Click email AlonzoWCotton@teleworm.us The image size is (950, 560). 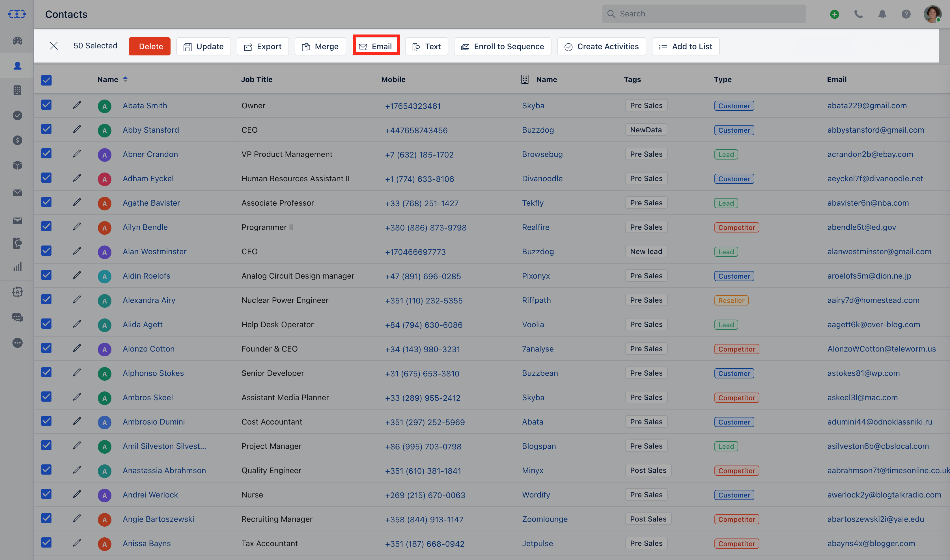coord(882,349)
